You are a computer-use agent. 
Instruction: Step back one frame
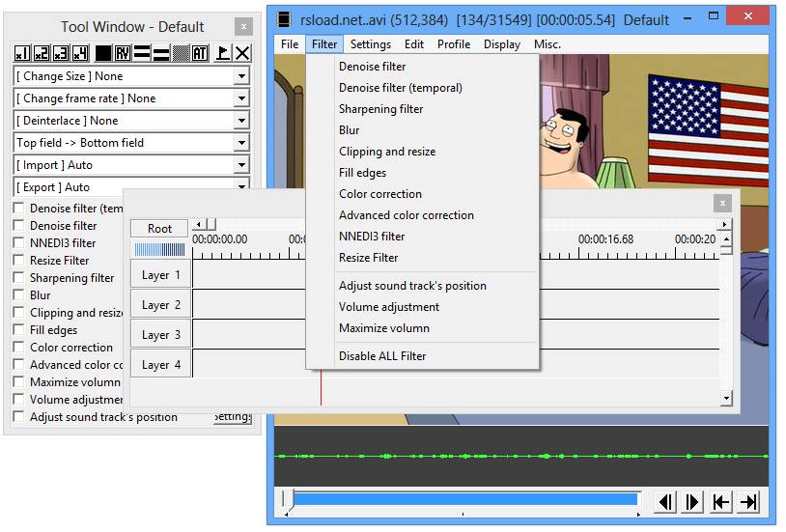[665, 502]
